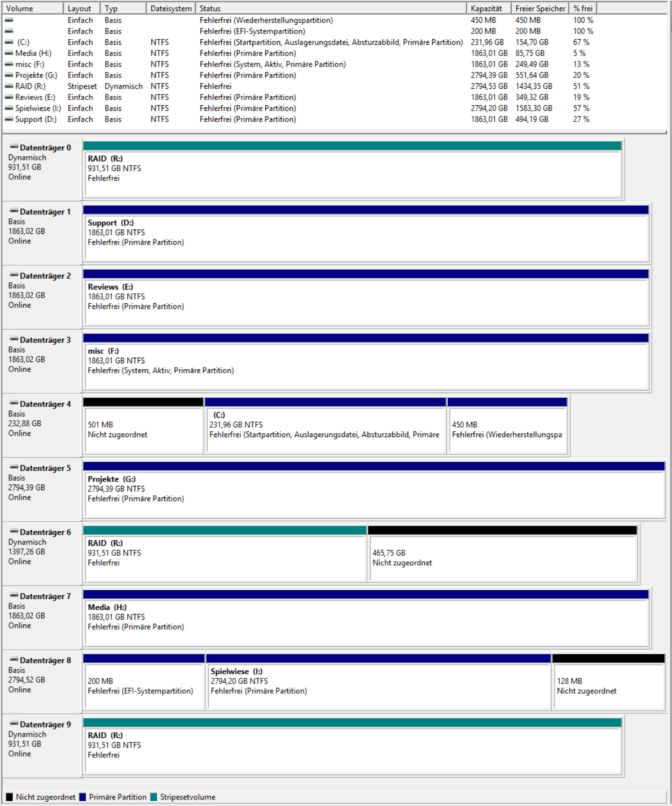
Task: Click the drive icon next to Projekte (G:)
Action: [x=9, y=75]
